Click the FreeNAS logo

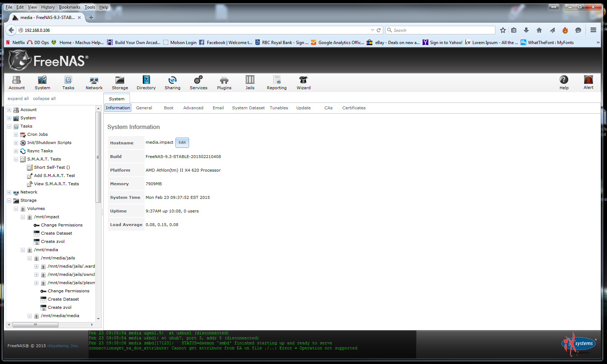pos(48,60)
